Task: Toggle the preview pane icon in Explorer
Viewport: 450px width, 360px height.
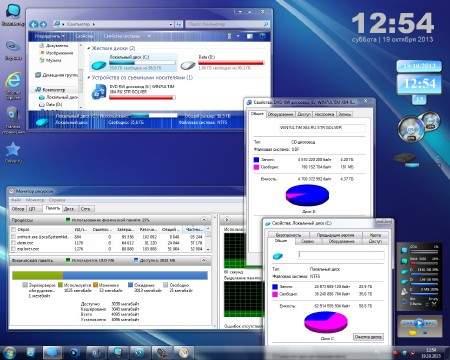Action: 250,36
